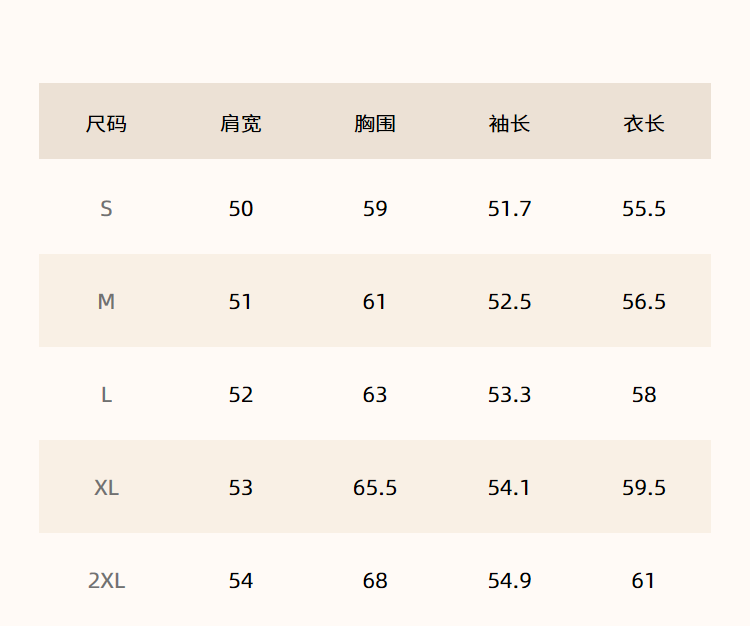750x626 pixels.
Task: Select garment length value 56.5
Action: click(x=644, y=302)
